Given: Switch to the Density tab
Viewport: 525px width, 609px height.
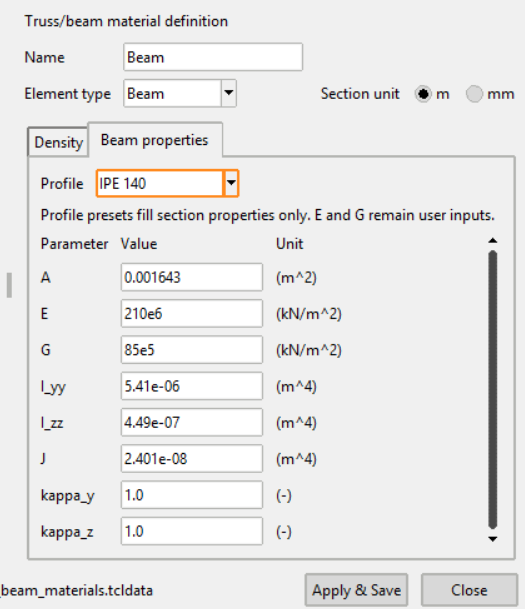Looking at the screenshot, I should 59,142.
